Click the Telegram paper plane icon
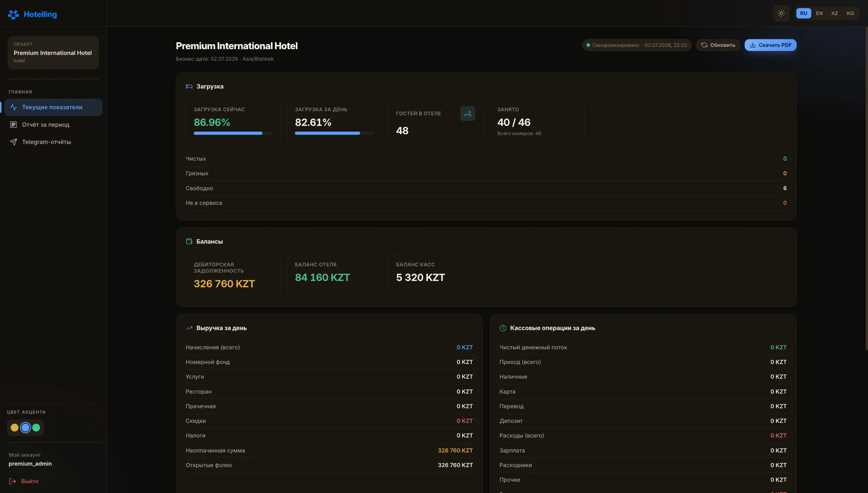This screenshot has width=868, height=493. [x=13, y=142]
